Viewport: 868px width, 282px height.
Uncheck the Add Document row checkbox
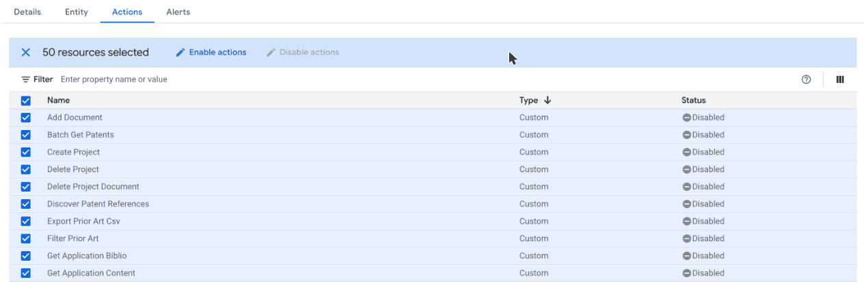coord(26,118)
